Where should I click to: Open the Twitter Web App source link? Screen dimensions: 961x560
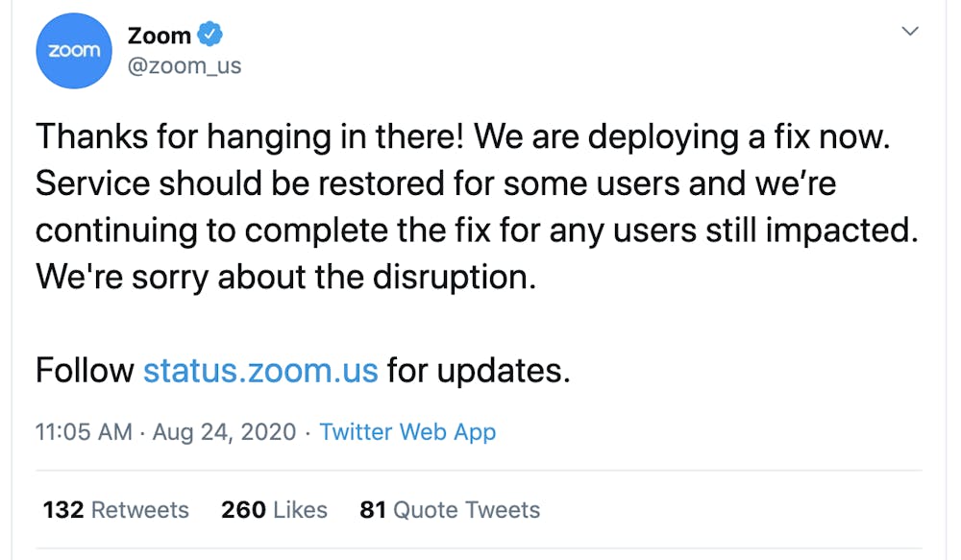coord(407,431)
